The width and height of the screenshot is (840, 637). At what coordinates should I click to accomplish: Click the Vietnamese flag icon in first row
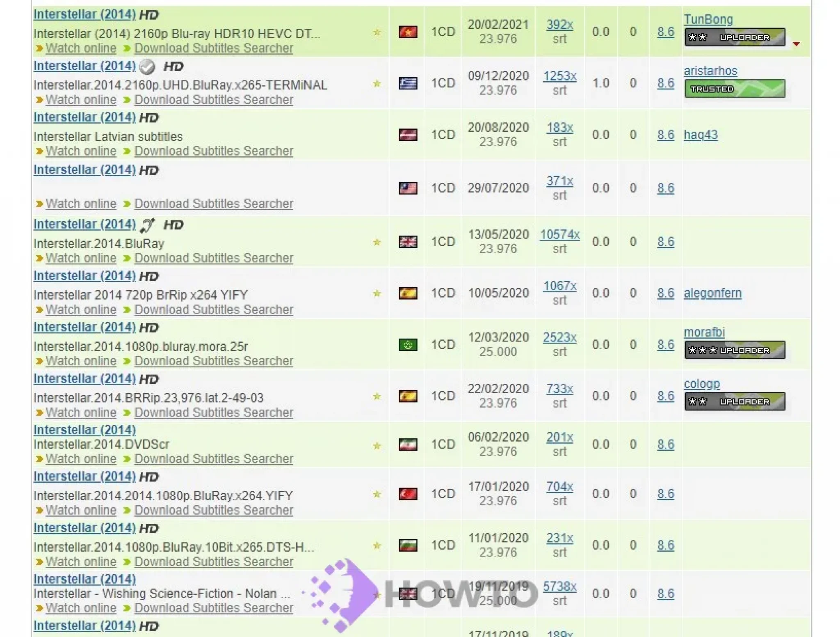pyautogui.click(x=408, y=32)
